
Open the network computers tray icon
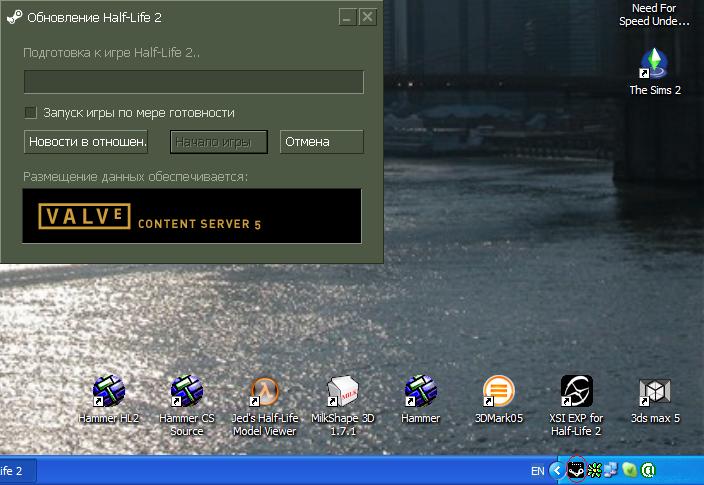coord(611,470)
